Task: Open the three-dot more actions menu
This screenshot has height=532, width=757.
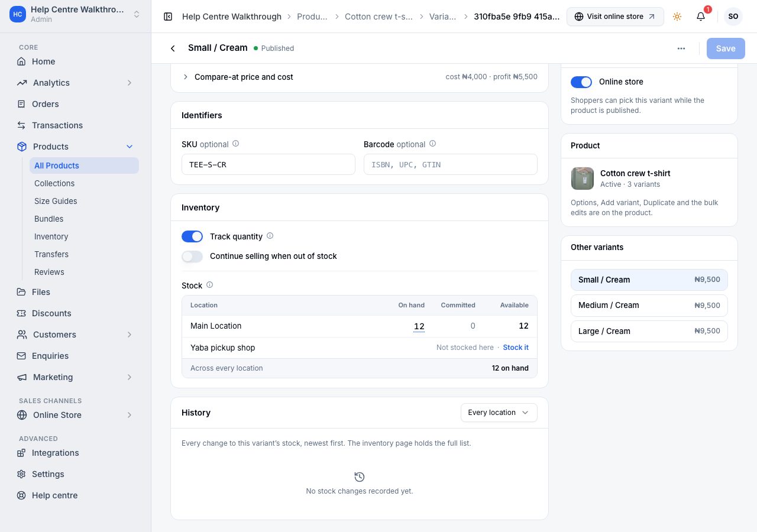Action: pos(681,48)
